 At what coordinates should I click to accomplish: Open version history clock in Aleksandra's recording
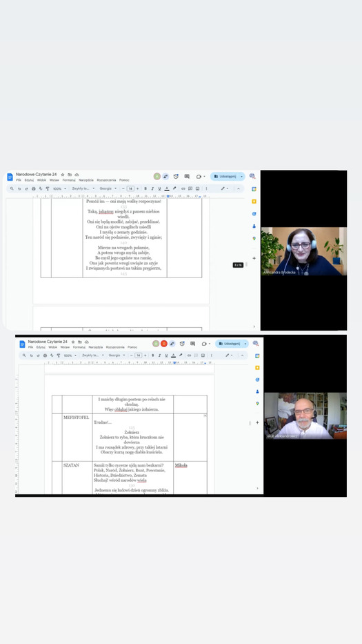[176, 176]
